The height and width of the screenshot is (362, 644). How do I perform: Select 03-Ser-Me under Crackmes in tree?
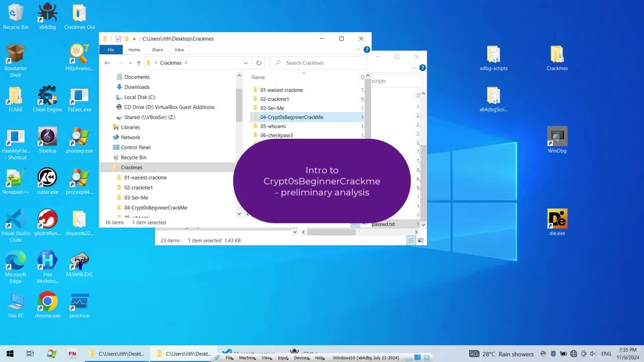pos(136,198)
